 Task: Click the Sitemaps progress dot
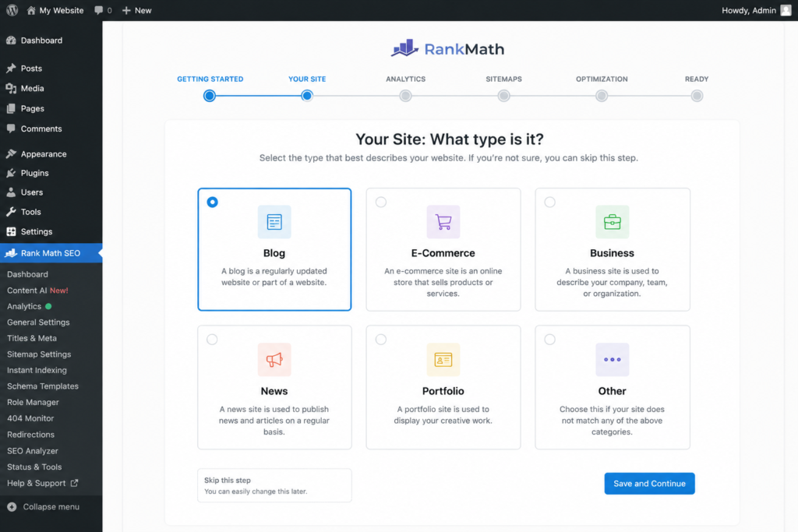point(504,96)
